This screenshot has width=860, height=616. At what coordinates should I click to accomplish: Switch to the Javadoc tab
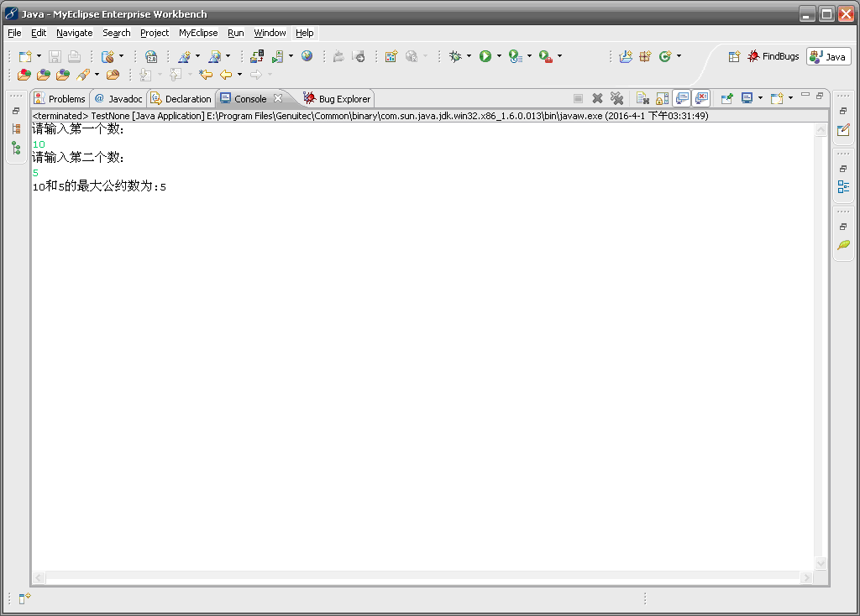118,99
